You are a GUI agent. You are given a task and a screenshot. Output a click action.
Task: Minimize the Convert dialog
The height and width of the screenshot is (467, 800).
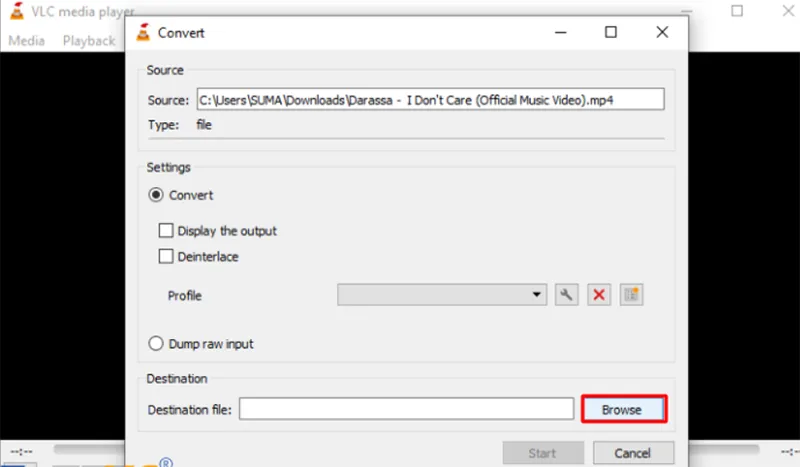click(561, 33)
